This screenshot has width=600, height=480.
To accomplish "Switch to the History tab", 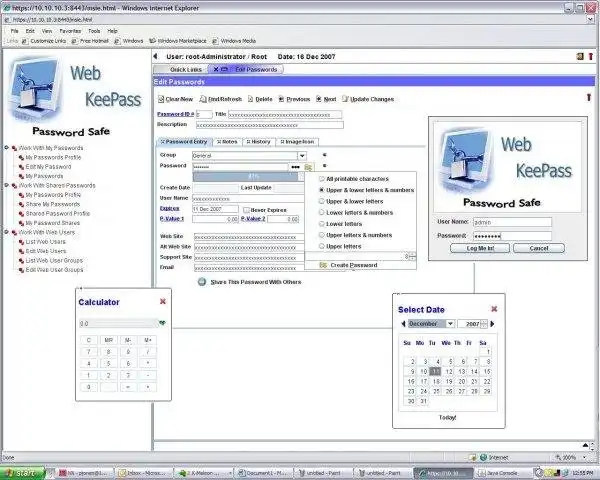I will pos(258,142).
